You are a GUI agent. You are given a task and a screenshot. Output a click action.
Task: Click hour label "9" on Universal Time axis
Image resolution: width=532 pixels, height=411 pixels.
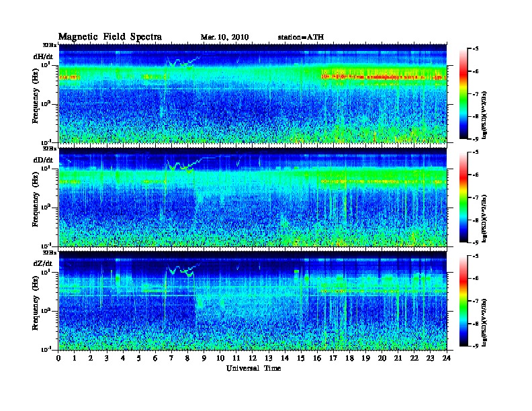[x=204, y=358]
